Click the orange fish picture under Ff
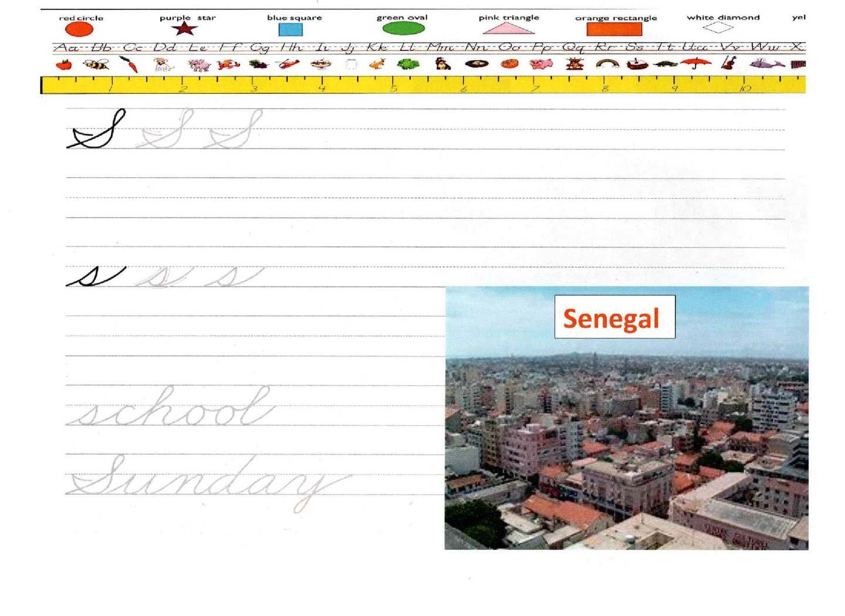The width and height of the screenshot is (845, 616). pos(228,64)
